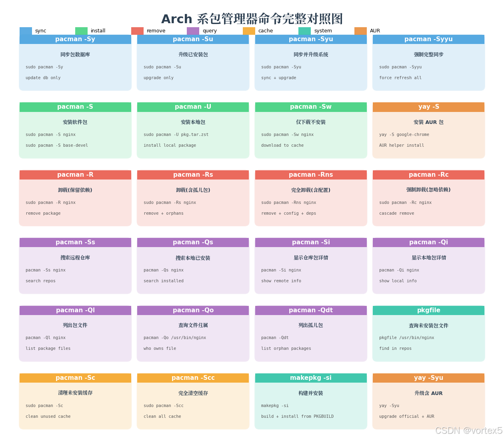Image resolution: width=504 pixels, height=439 pixels.
Task: Click the 'search installed' description
Action: (x=164, y=281)
